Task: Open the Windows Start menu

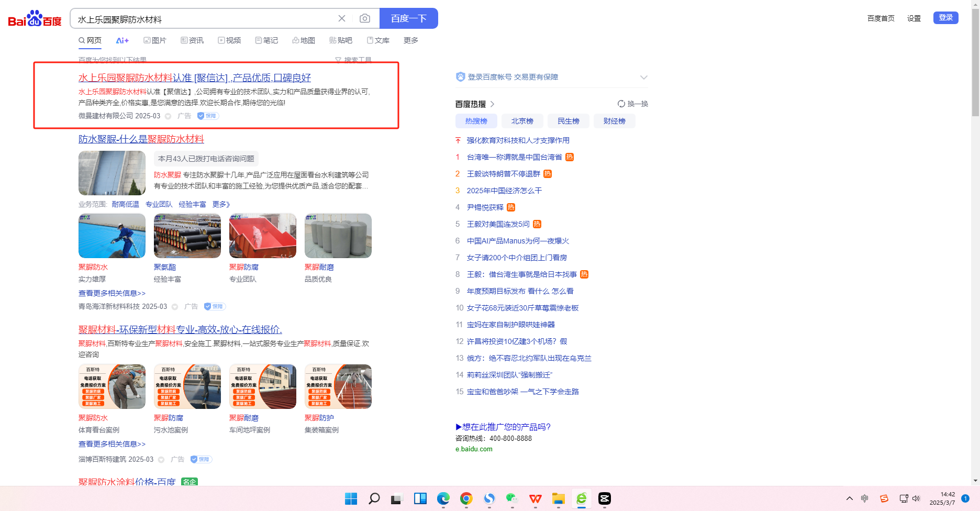Action: 351,498
